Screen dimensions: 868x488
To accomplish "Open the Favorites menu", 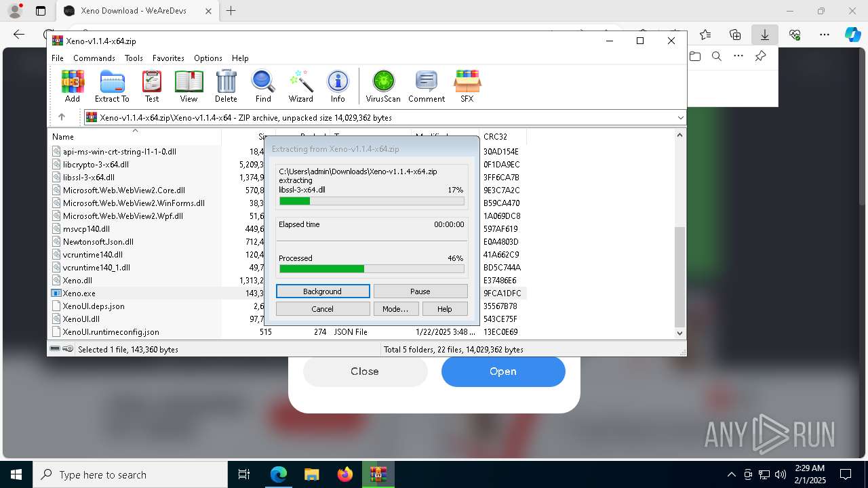I will coord(168,58).
